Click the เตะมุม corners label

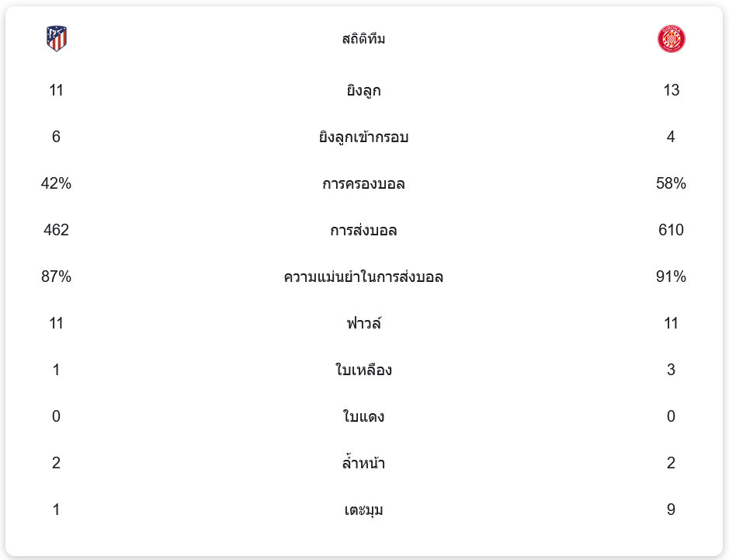(363, 510)
